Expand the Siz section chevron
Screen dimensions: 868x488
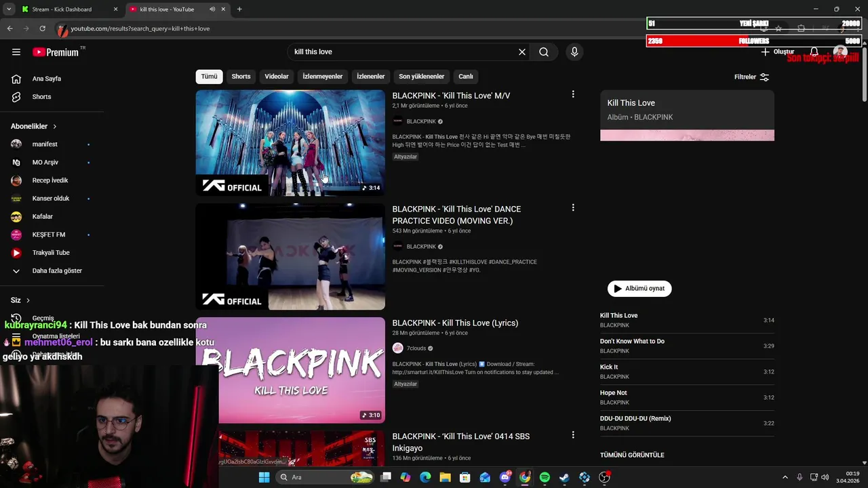coord(28,300)
